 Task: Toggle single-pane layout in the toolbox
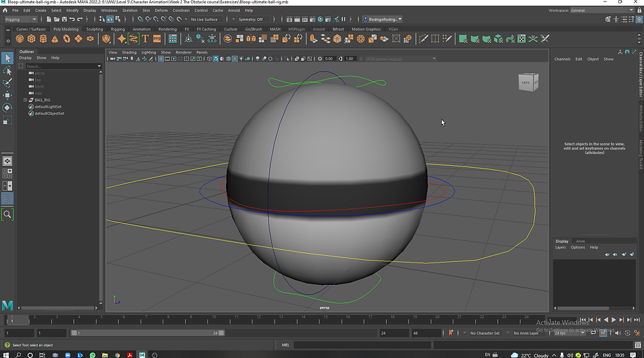click(7, 161)
